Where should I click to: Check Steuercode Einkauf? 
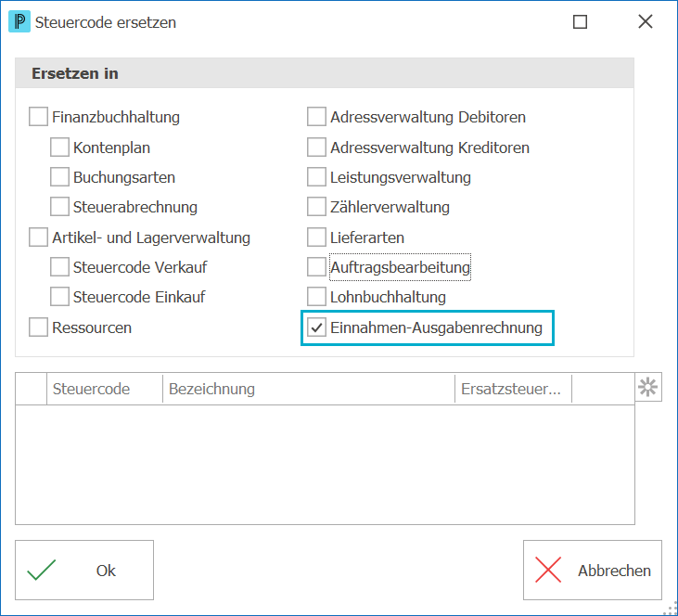point(59,296)
